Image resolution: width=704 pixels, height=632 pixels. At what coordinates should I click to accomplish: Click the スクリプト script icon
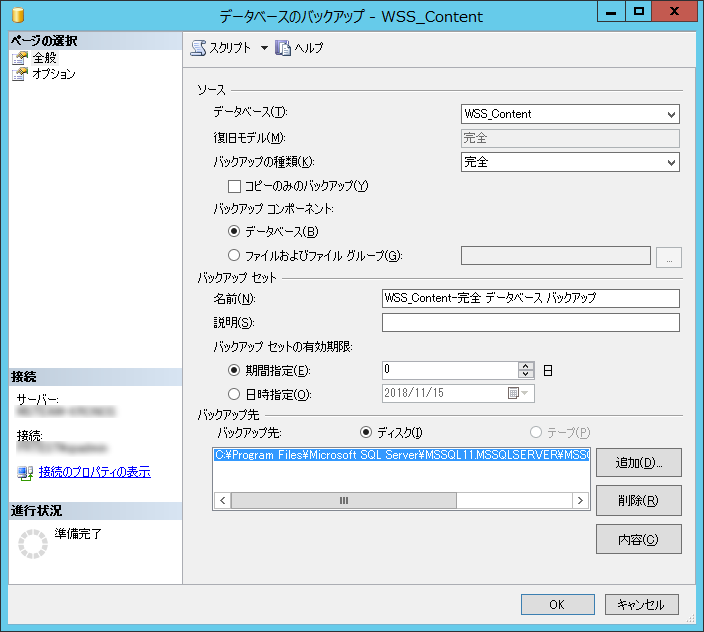coord(198,48)
